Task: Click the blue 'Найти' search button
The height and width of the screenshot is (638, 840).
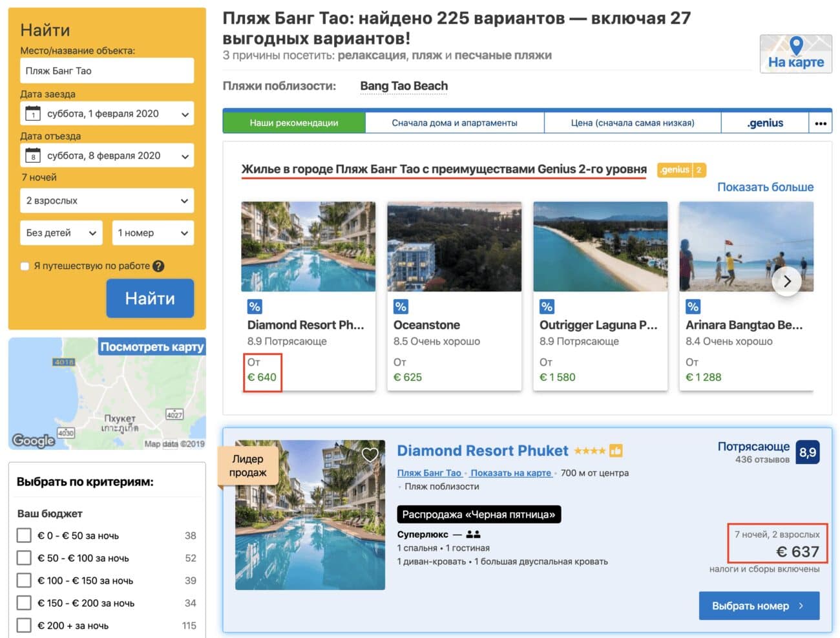Action: pyautogui.click(x=150, y=298)
